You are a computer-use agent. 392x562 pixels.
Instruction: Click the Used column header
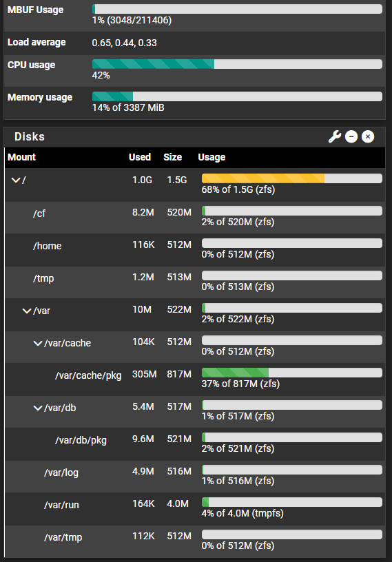point(140,157)
